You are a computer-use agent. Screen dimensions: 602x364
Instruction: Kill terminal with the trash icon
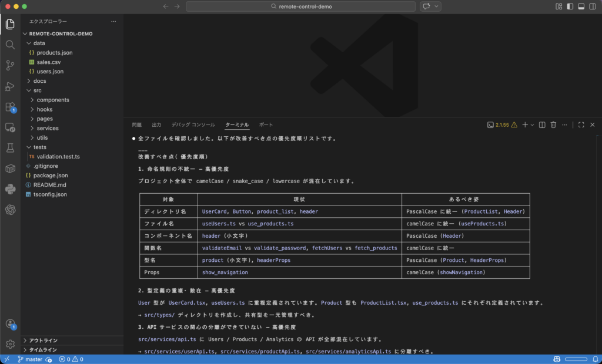click(553, 125)
